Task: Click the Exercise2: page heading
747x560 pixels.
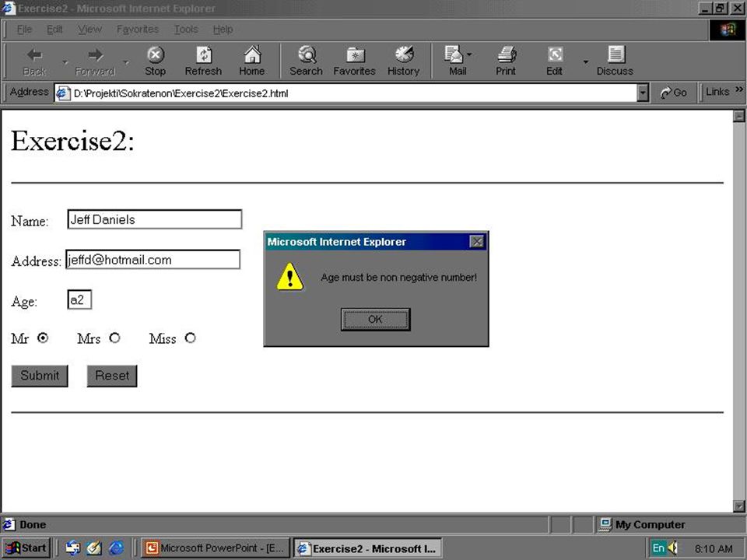Action: tap(72, 141)
